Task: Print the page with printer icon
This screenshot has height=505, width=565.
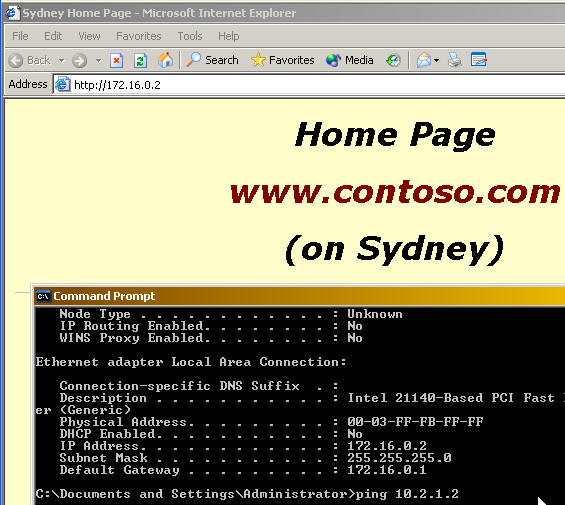Action: tap(455, 60)
